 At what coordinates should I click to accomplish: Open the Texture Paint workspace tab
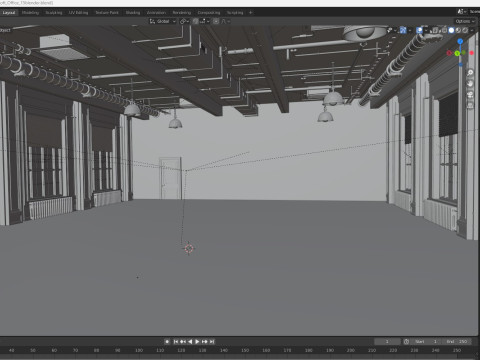[x=107, y=13]
